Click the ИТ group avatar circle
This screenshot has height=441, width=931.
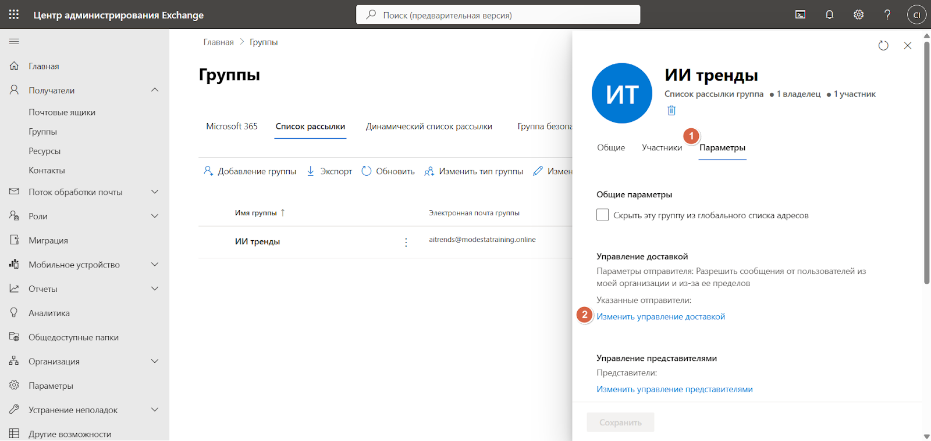622,94
